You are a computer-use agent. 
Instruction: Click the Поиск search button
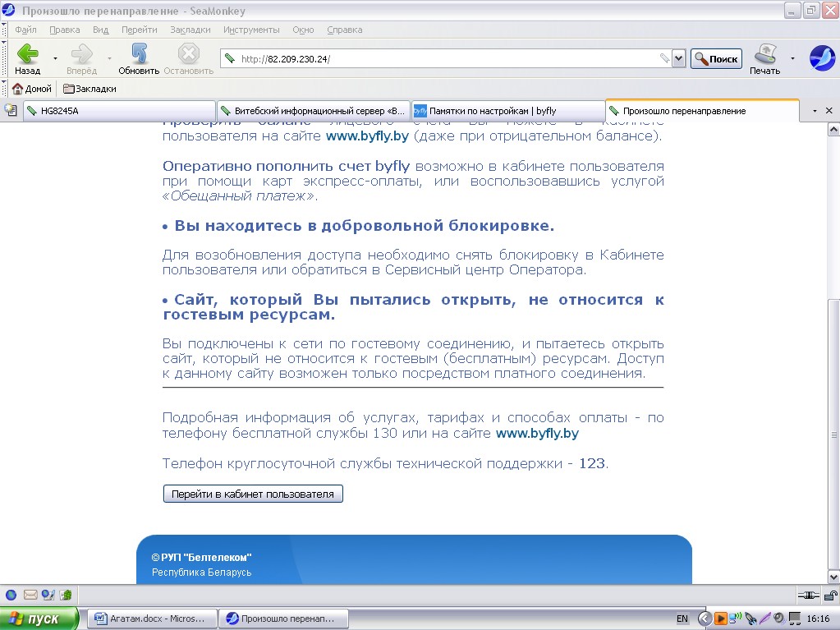(x=716, y=59)
